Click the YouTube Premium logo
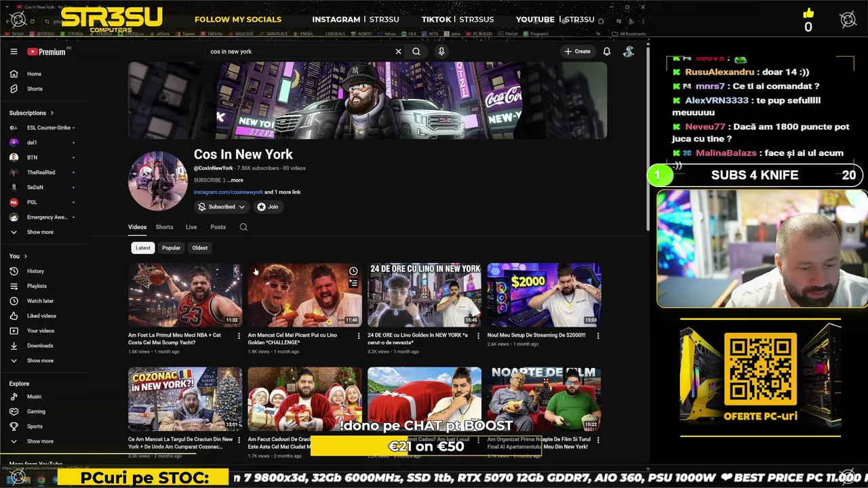Viewport: 868px width, 488px height. (46, 52)
